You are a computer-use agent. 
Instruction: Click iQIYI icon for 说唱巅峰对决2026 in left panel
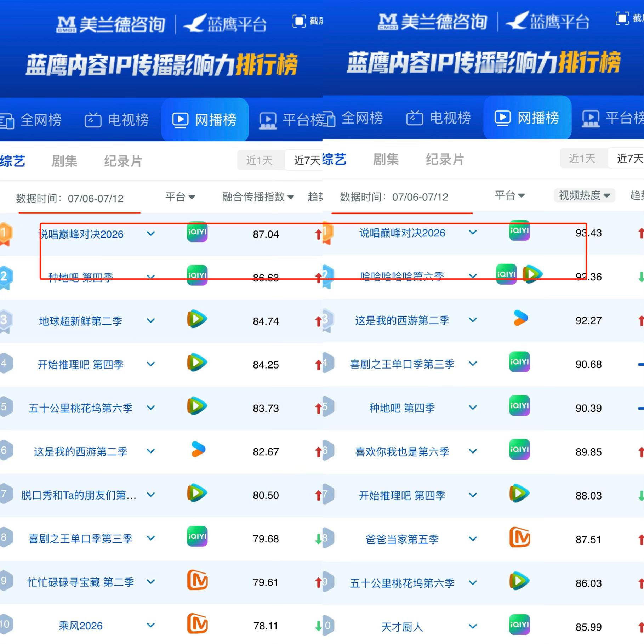click(x=197, y=232)
